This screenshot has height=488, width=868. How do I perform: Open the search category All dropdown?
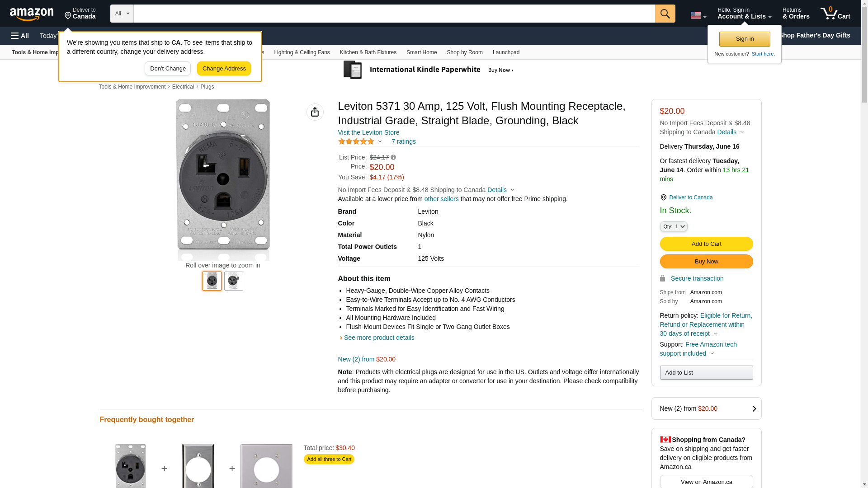(122, 14)
